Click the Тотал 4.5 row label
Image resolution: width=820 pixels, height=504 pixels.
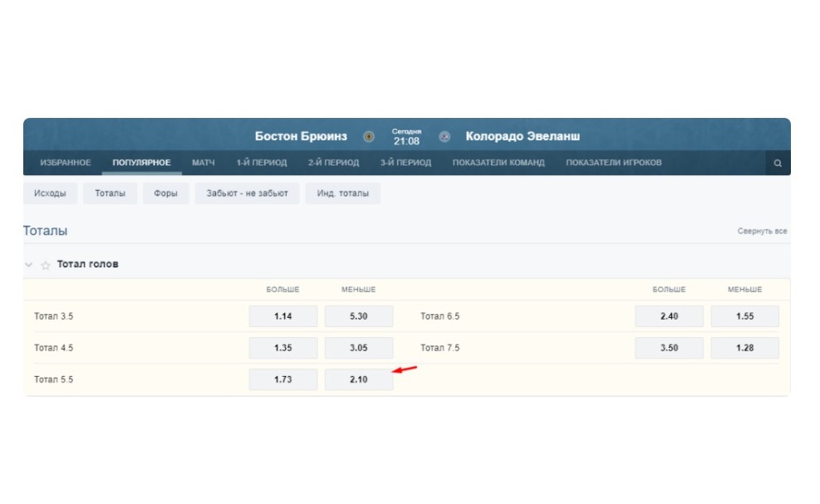click(53, 348)
